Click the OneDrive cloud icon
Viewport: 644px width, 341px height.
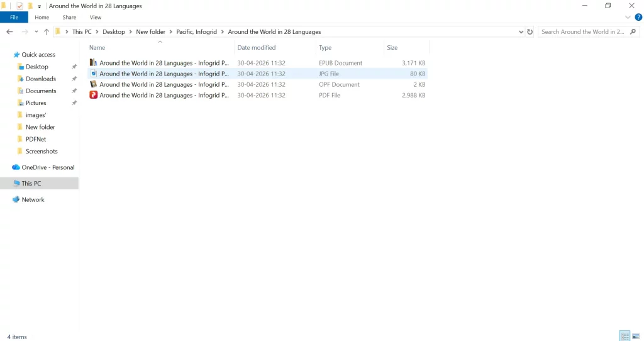(16, 167)
